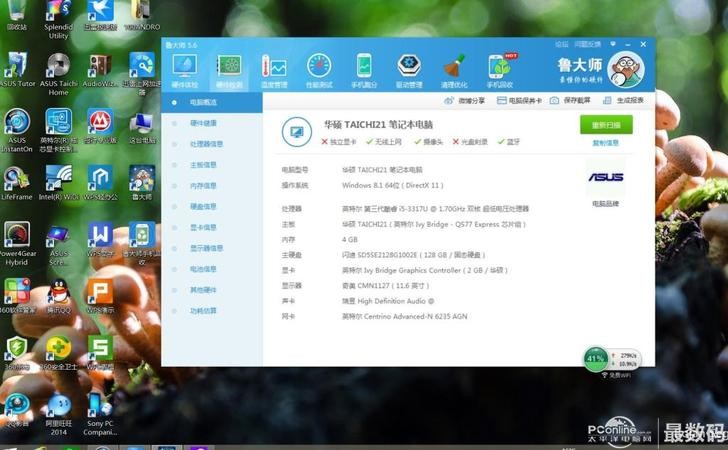
Task: Open LifeFrame desktop shortcut
Action: [17, 183]
